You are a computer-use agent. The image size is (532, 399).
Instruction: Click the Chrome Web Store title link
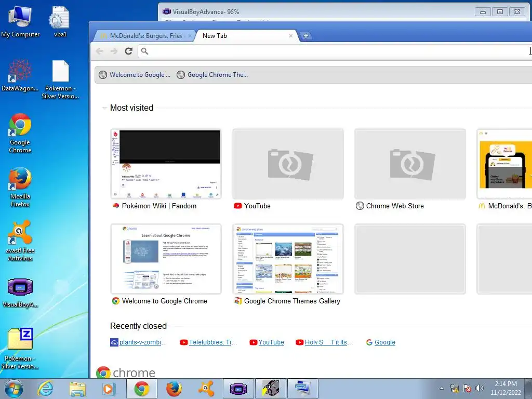(395, 206)
